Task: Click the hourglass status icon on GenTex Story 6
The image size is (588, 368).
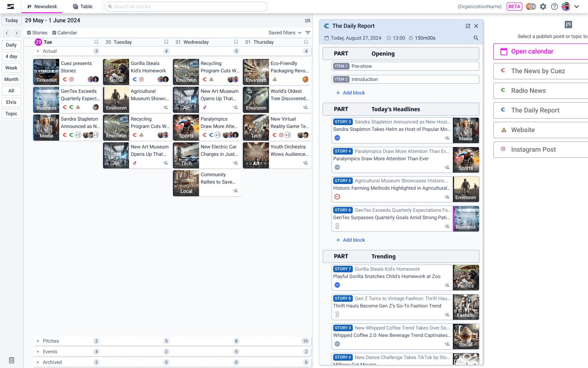Action: coord(337,226)
